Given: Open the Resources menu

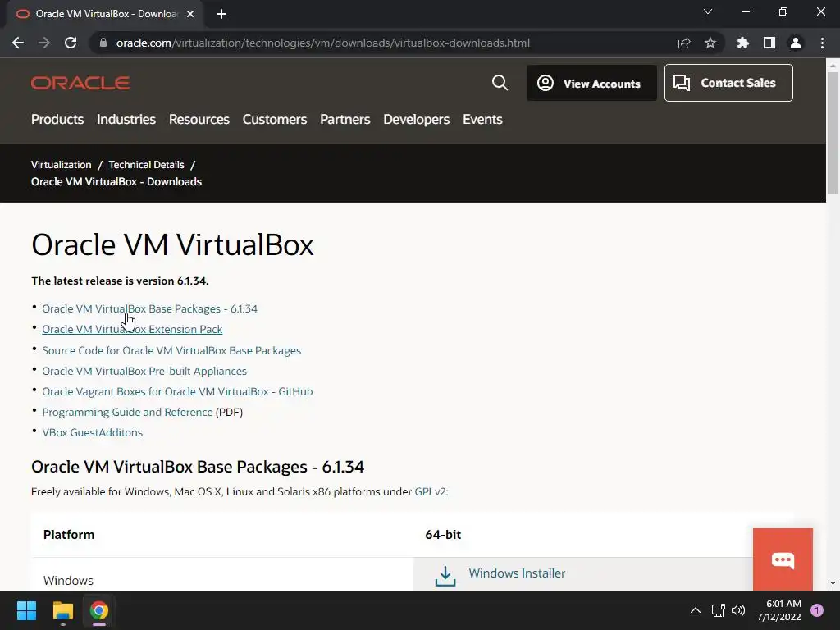Looking at the screenshot, I should click(199, 120).
